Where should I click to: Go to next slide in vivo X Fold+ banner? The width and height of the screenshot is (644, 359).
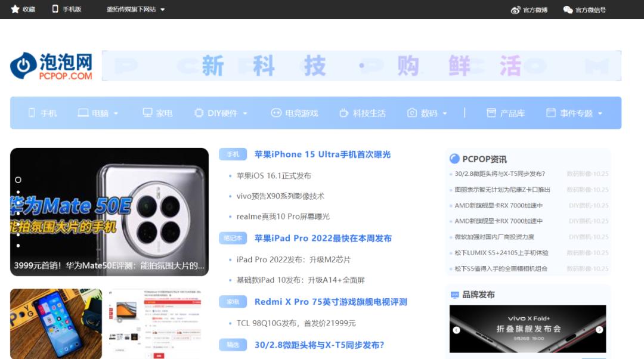pos(599,330)
